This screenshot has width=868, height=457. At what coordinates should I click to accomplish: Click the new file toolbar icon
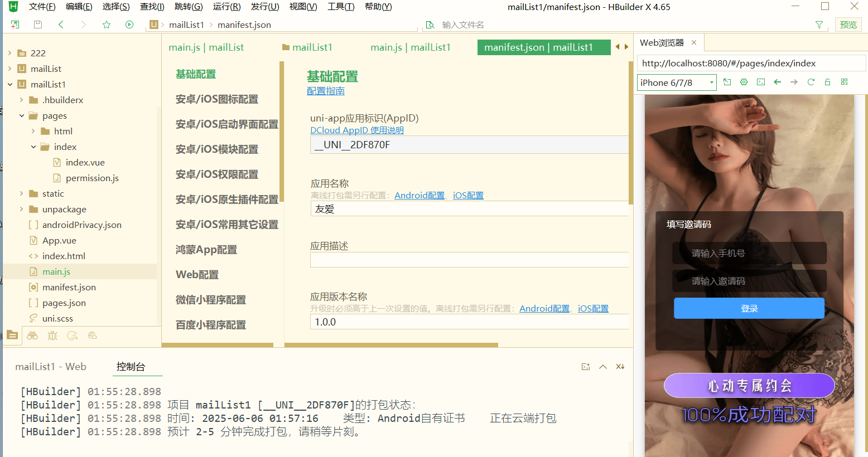pyautogui.click(x=15, y=25)
